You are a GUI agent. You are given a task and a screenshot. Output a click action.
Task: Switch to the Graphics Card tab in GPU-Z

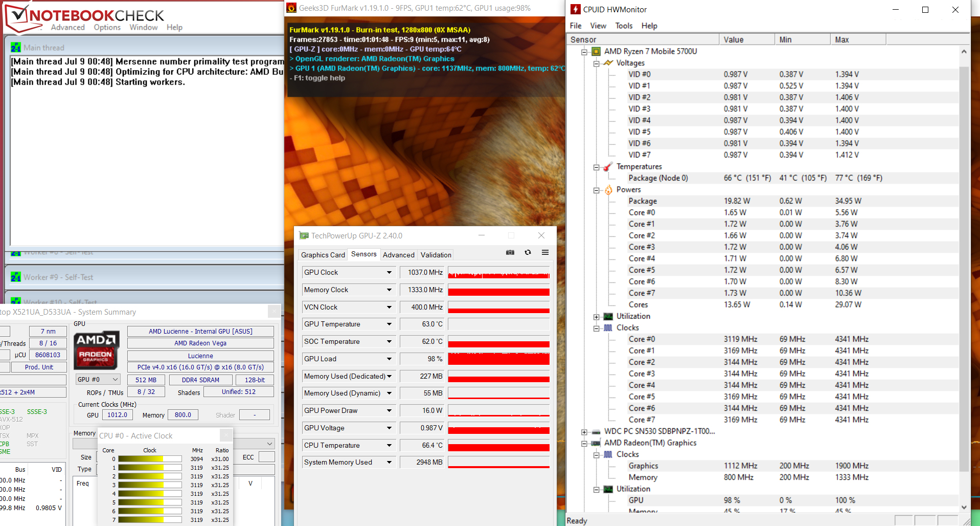click(323, 255)
